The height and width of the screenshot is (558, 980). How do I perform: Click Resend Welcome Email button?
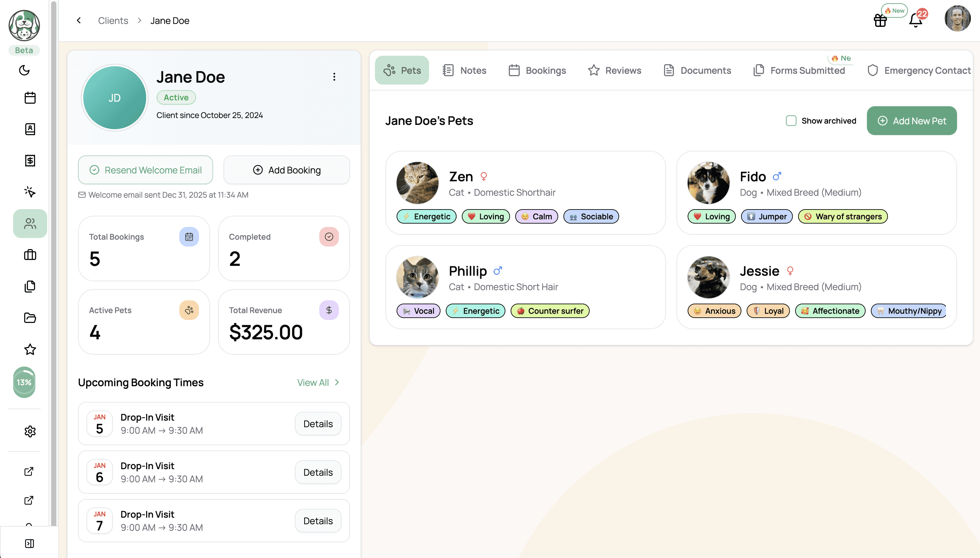pyautogui.click(x=145, y=170)
